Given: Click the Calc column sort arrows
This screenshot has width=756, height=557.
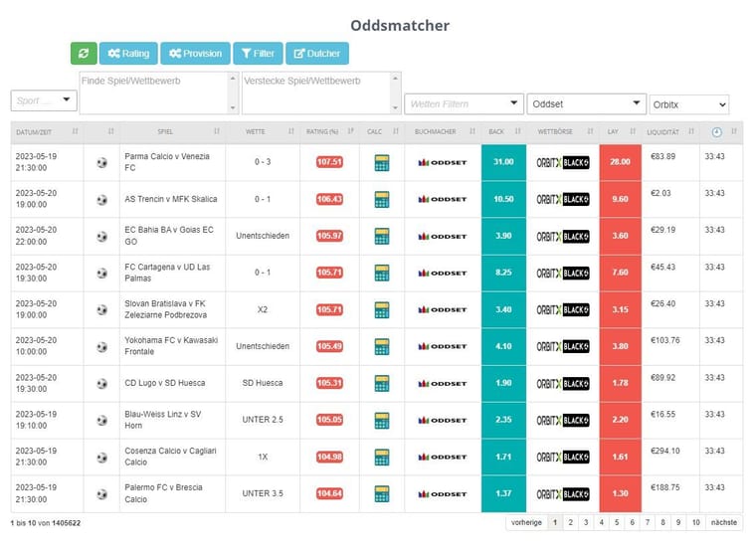Looking at the screenshot, I should click(396, 131).
